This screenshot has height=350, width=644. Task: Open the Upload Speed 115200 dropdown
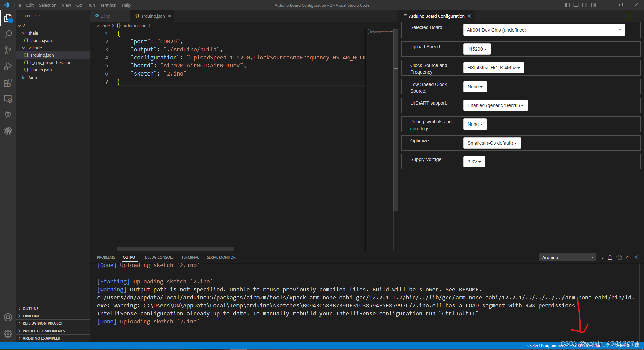(477, 49)
